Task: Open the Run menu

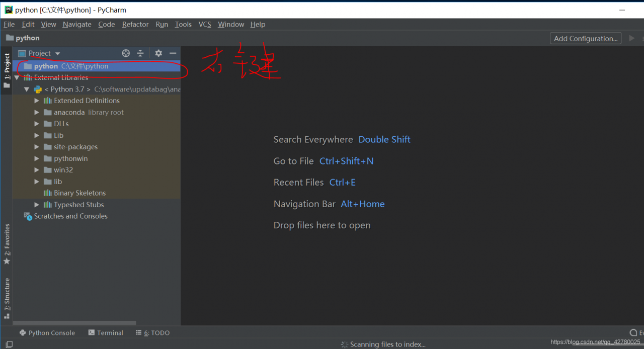Action: pyautogui.click(x=162, y=24)
